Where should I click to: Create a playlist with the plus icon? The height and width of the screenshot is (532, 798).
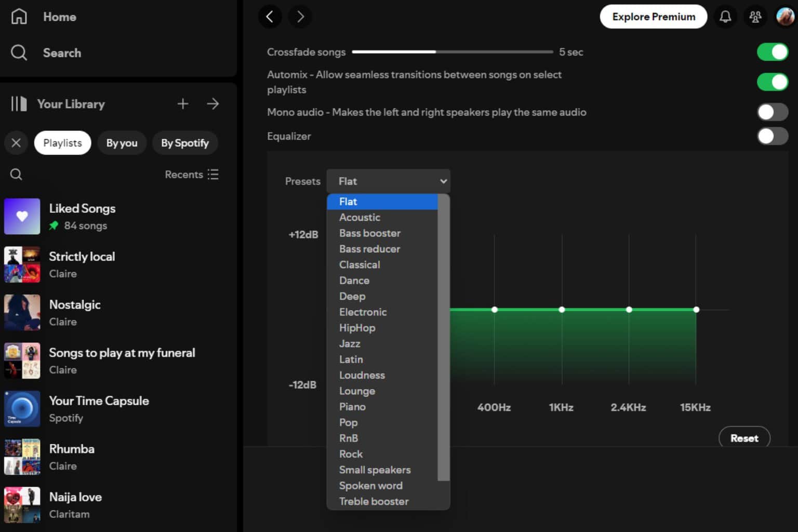tap(183, 104)
